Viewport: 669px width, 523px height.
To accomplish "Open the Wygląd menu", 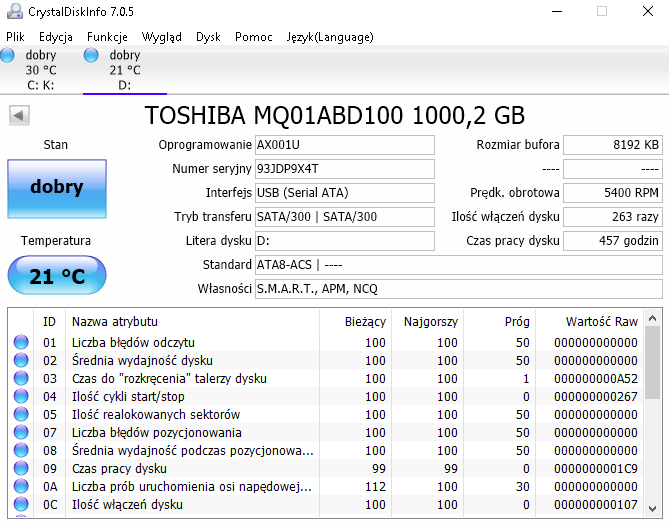I will [162, 37].
